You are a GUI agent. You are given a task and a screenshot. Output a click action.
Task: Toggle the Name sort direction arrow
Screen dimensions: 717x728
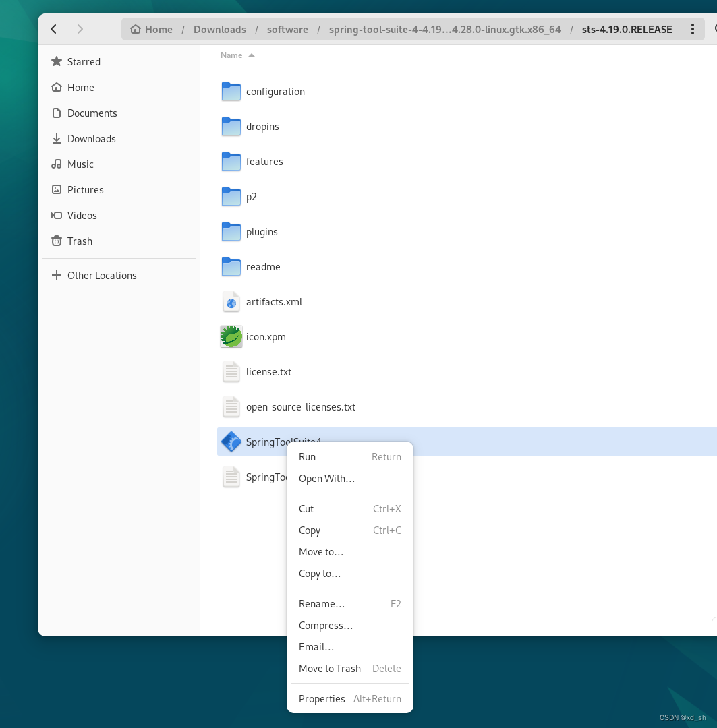coord(252,55)
